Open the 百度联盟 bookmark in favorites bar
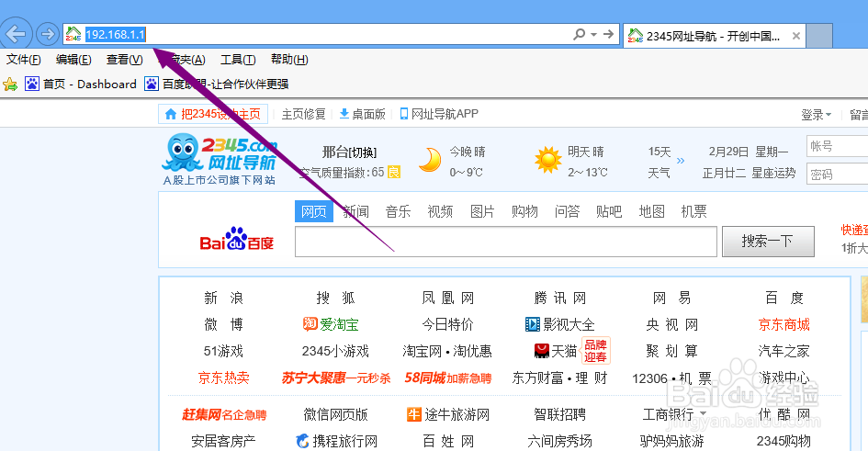 tap(217, 85)
